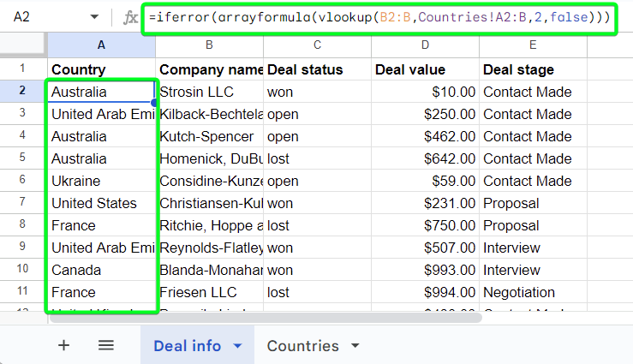Screen dimensions: 633x364
Task: Add a new sheet with plus icon
Action: point(63,345)
